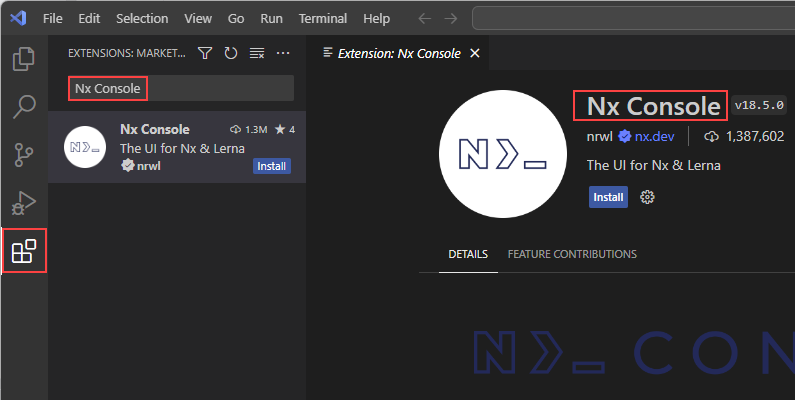
Task: Open Nx Console manage gear icon
Action: click(647, 197)
